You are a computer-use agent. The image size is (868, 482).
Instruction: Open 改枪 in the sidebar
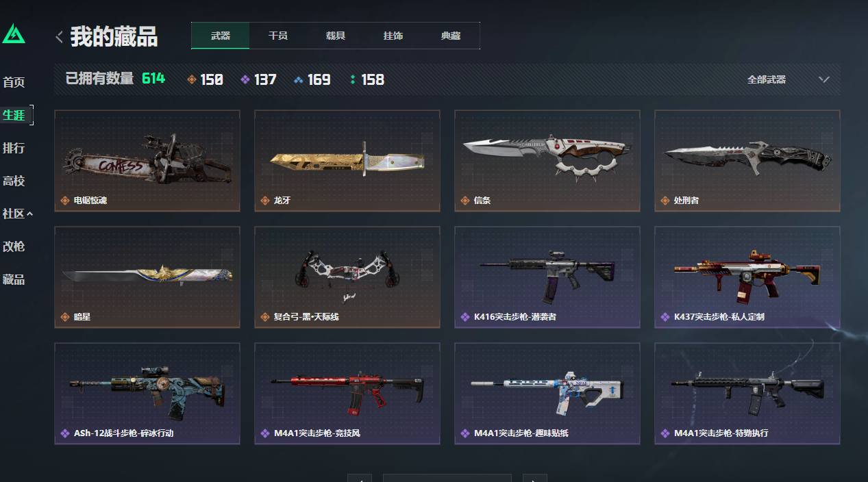tap(14, 246)
